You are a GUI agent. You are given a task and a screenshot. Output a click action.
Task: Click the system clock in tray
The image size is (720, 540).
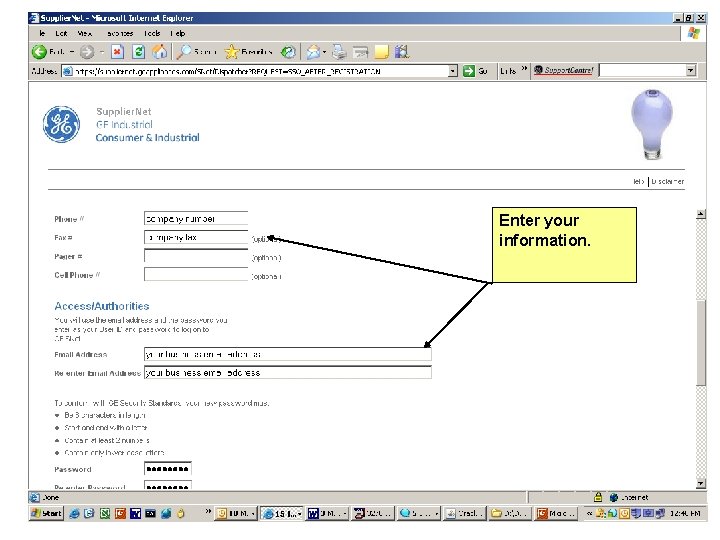(685, 513)
